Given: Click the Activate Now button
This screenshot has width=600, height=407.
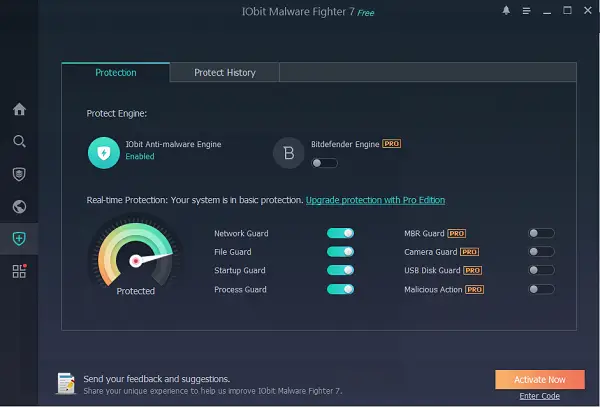Looking at the screenshot, I should coord(540,379).
